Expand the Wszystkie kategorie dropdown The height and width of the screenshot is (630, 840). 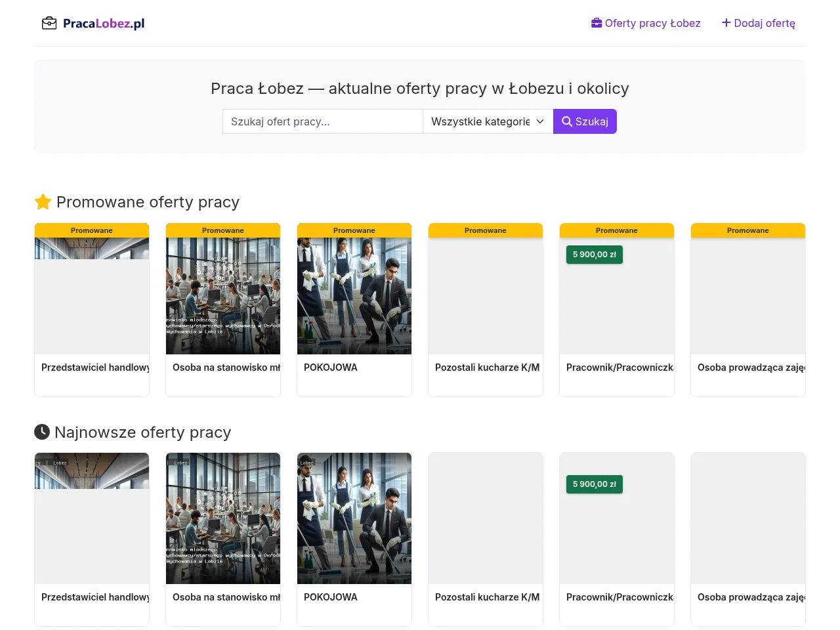488,121
